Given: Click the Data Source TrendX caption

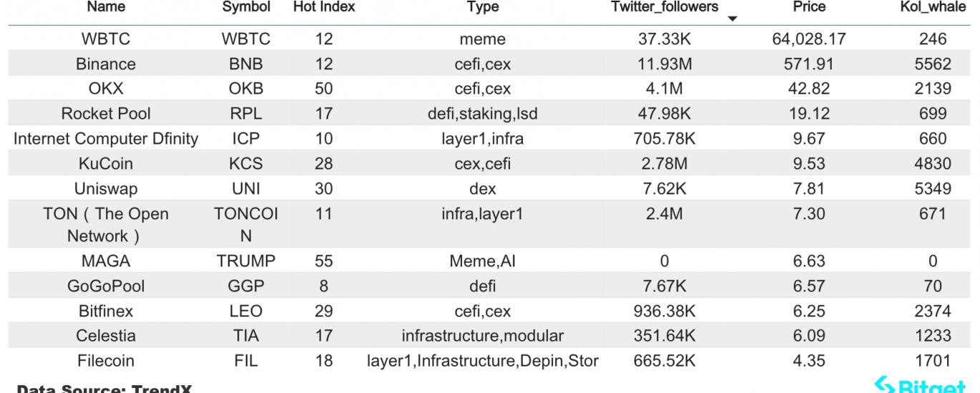Looking at the screenshot, I should pos(104,388).
